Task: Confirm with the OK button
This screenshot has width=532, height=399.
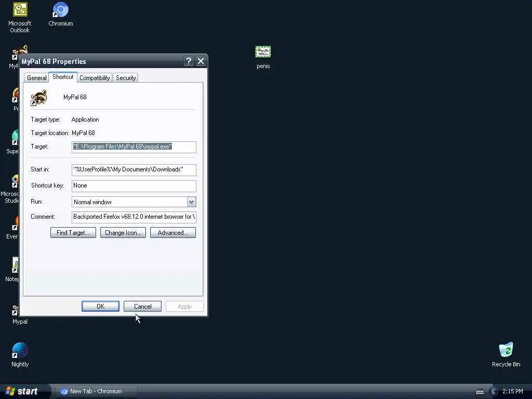Action: [x=100, y=307]
